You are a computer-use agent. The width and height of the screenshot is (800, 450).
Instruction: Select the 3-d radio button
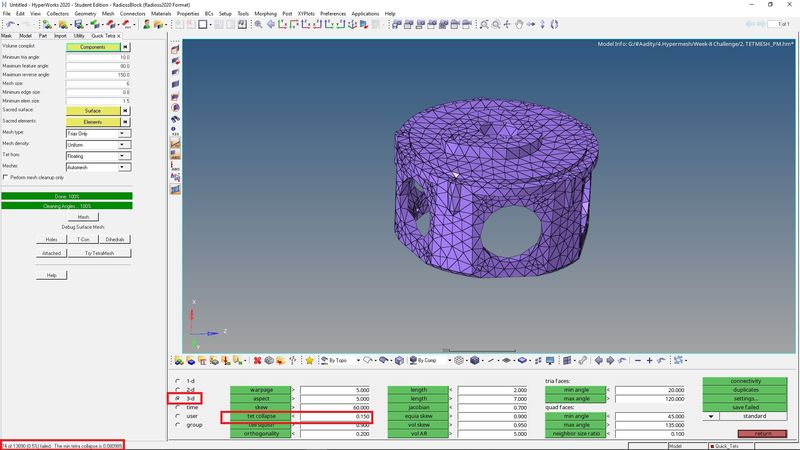pyautogui.click(x=178, y=398)
